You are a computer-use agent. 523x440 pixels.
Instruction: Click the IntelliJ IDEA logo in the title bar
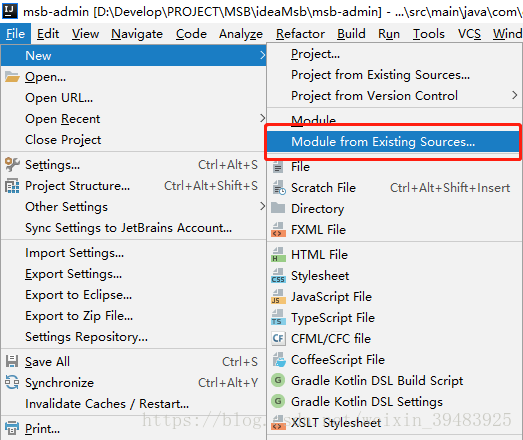coord(10,10)
